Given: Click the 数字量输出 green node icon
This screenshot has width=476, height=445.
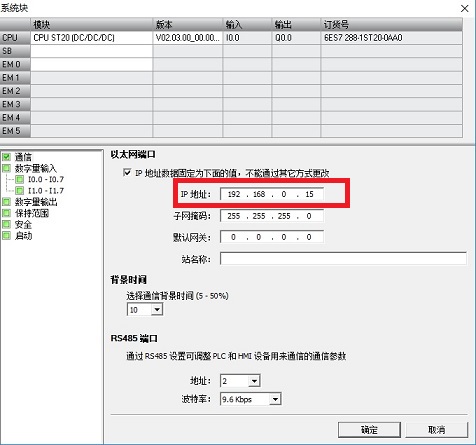Looking at the screenshot, I should pyautogui.click(x=6, y=202).
